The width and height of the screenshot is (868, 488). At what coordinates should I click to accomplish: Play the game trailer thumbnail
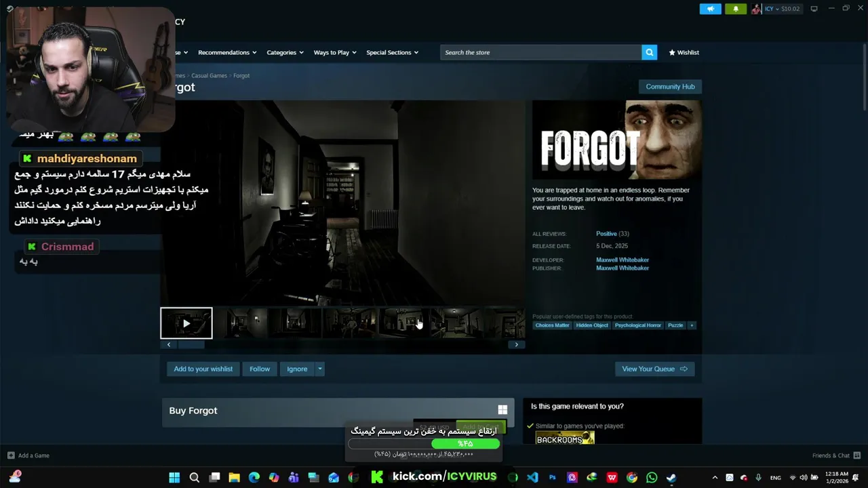pyautogui.click(x=186, y=323)
